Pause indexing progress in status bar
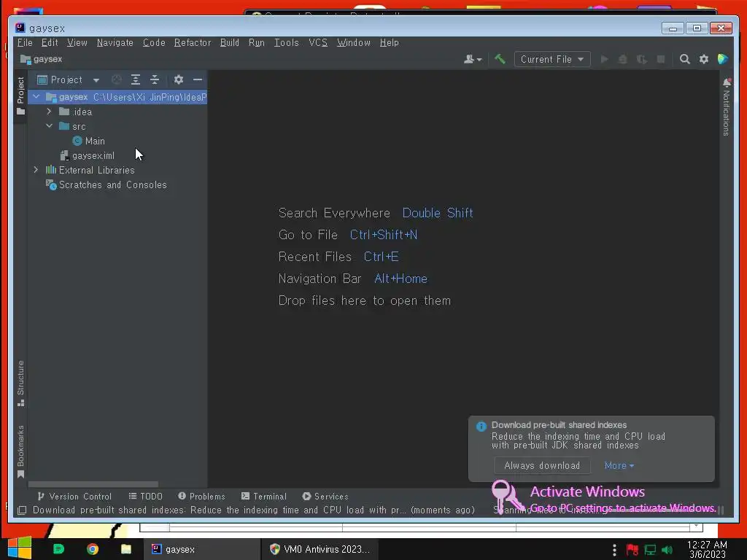Image resolution: width=747 pixels, height=560 pixels. [721, 510]
